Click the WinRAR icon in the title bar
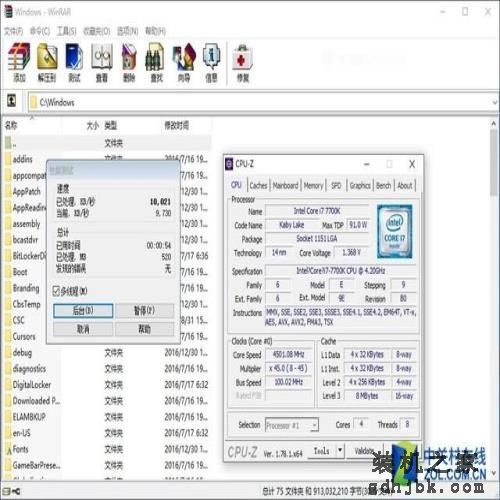The image size is (500, 500). [8, 12]
